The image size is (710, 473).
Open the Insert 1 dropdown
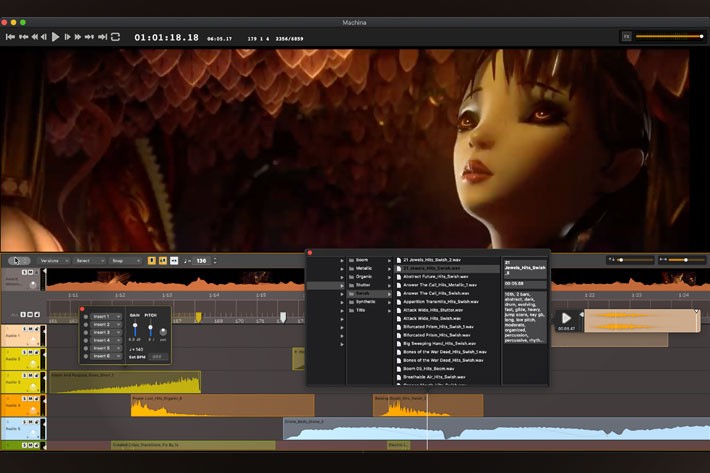pyautogui.click(x=106, y=316)
